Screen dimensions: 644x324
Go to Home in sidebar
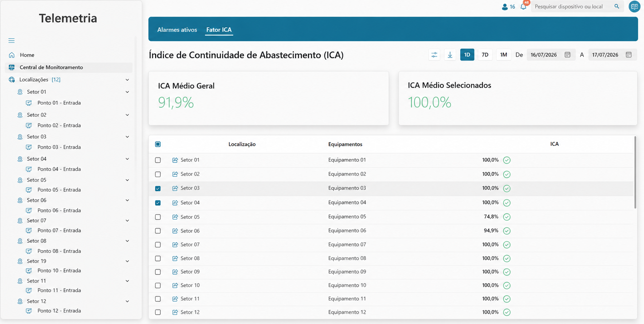(x=27, y=55)
